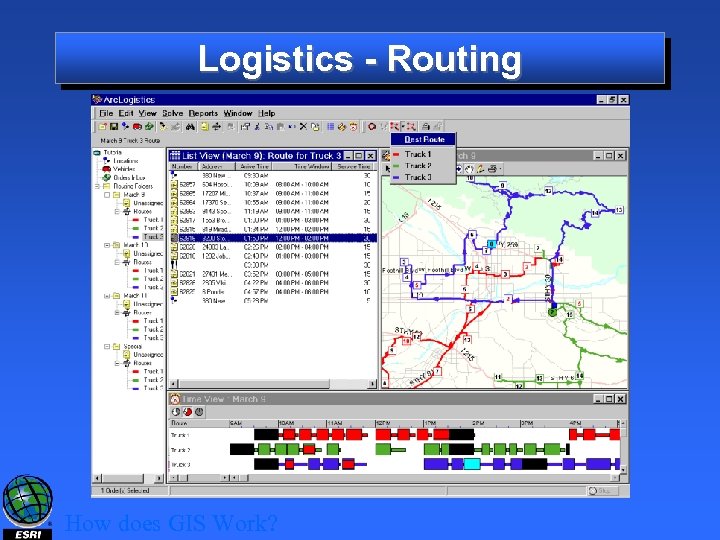Open the Window menu
This screenshot has height=540, width=720.
pos(238,113)
